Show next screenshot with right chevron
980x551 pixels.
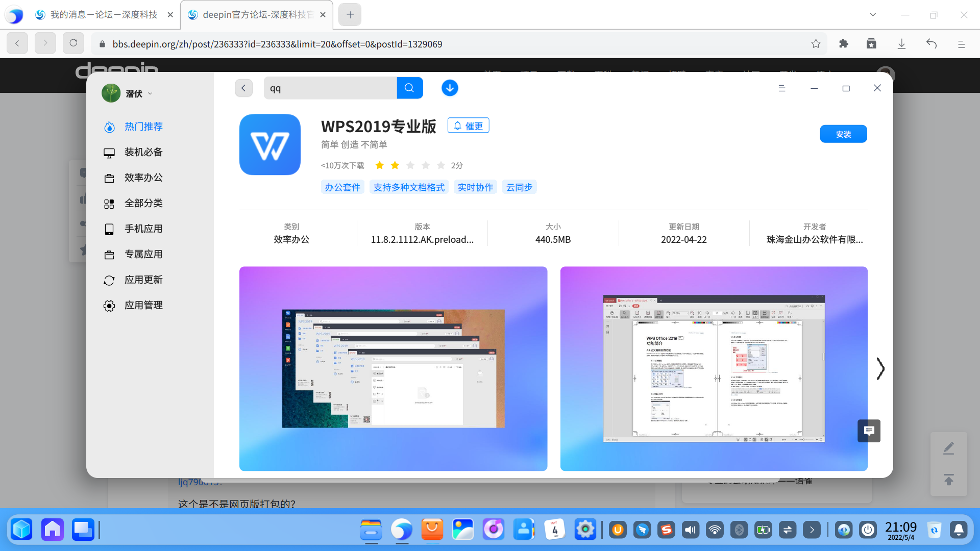(x=880, y=368)
